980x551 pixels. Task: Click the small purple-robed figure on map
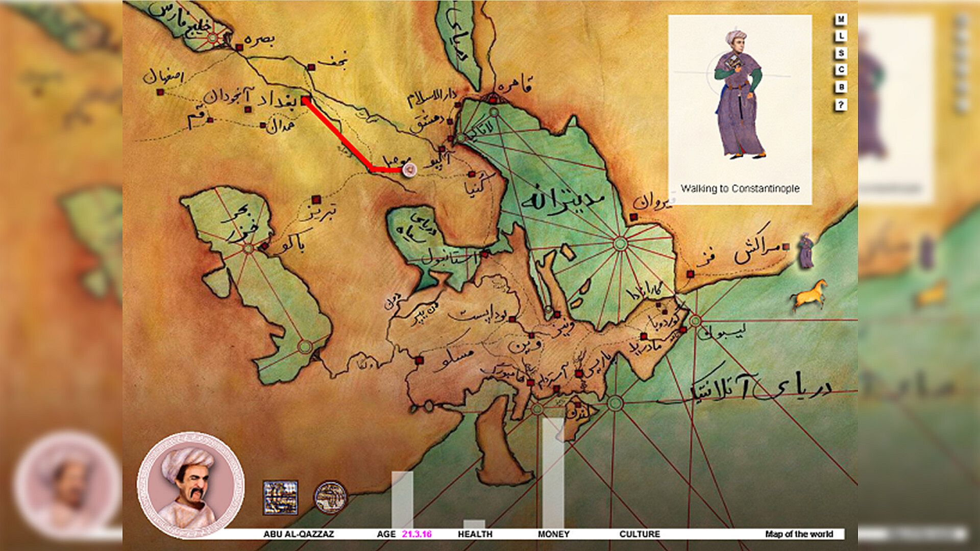pos(805,251)
